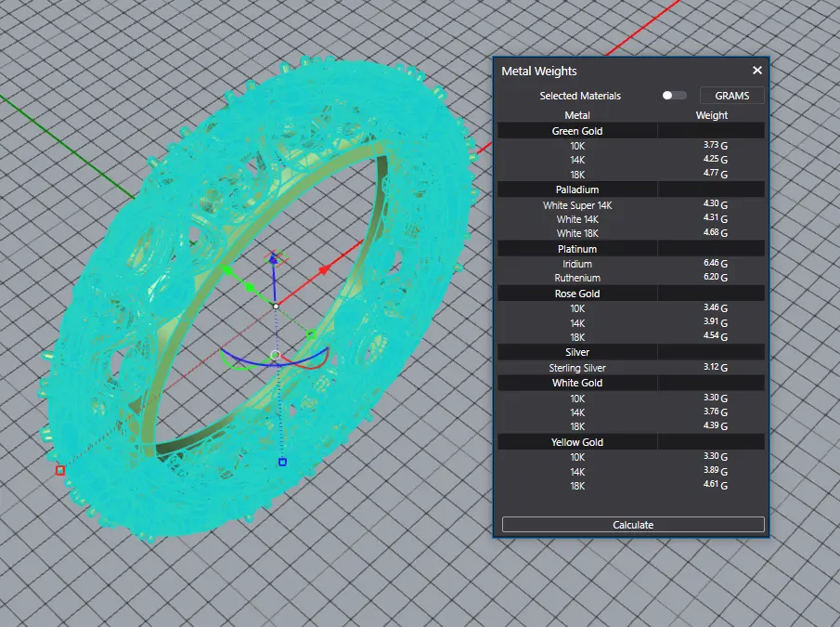Click the Weight column header
The image size is (840, 627).
point(712,115)
